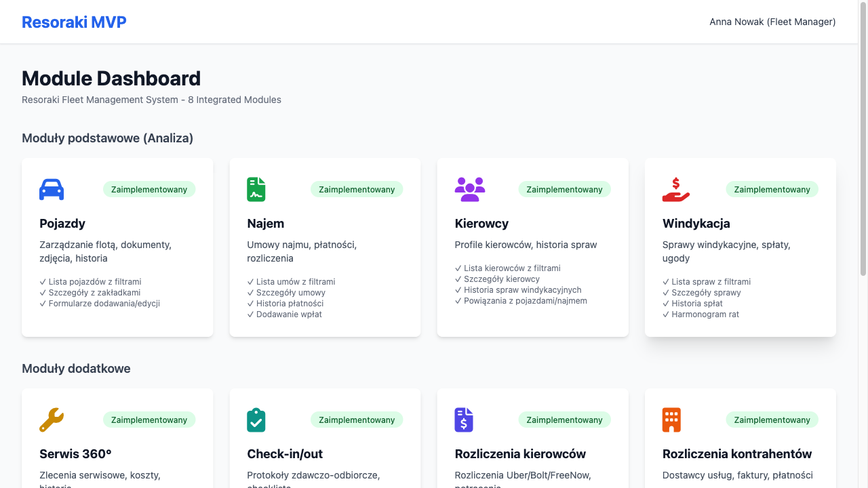Click the red hand-dollar icon for Windykacja
The width and height of the screenshot is (868, 488).
pyautogui.click(x=675, y=190)
